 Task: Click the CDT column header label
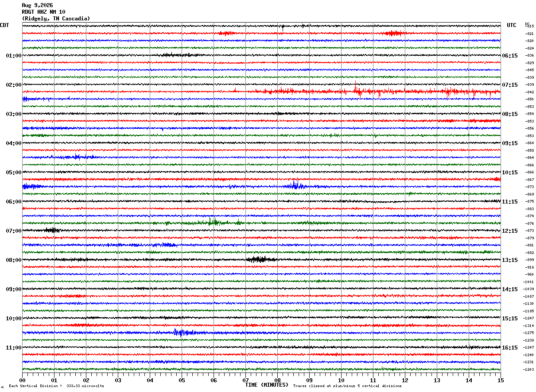pos(4,25)
